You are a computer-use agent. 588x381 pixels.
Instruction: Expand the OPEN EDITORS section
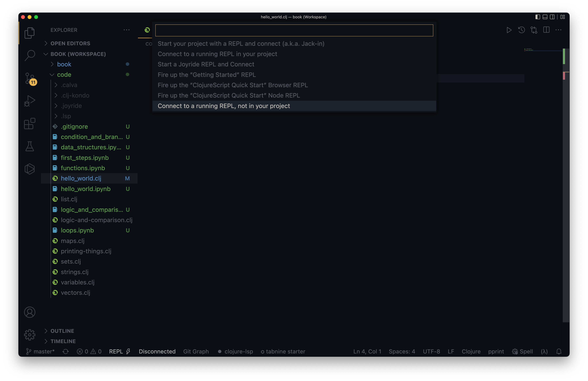tap(70, 43)
